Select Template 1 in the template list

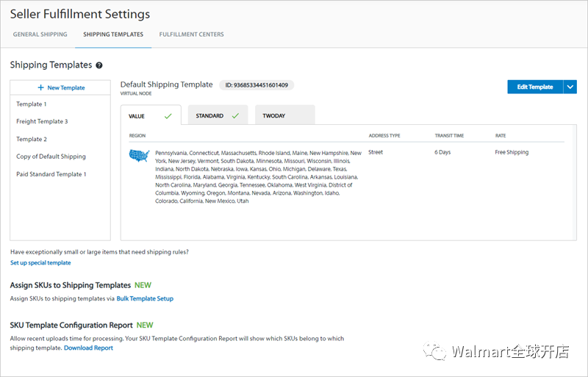(32, 104)
